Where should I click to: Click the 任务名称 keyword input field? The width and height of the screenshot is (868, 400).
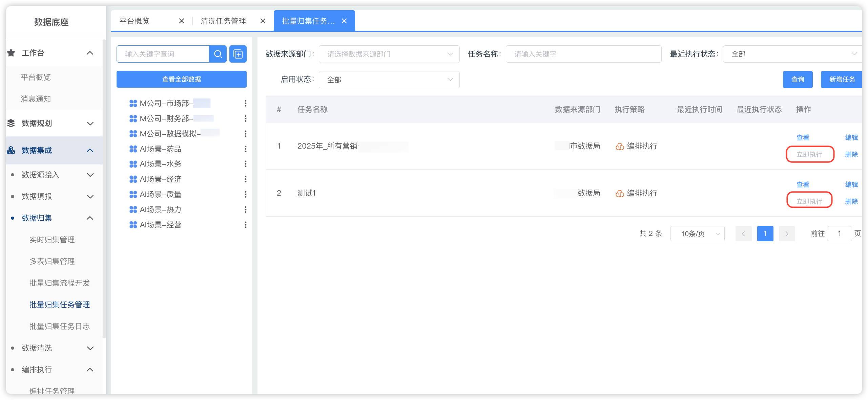pos(583,54)
